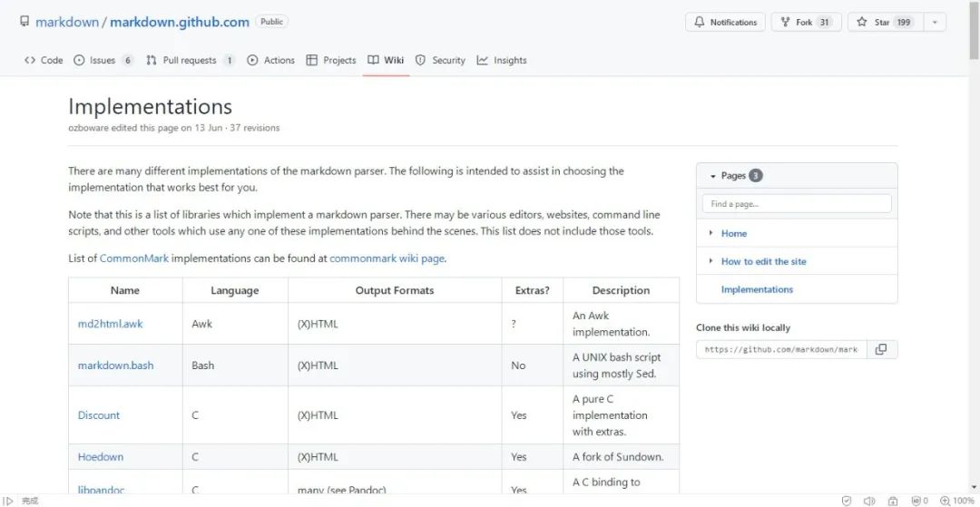Screen dimensions: 980x507
Task: Click the clone URL text field
Action: coord(781,350)
